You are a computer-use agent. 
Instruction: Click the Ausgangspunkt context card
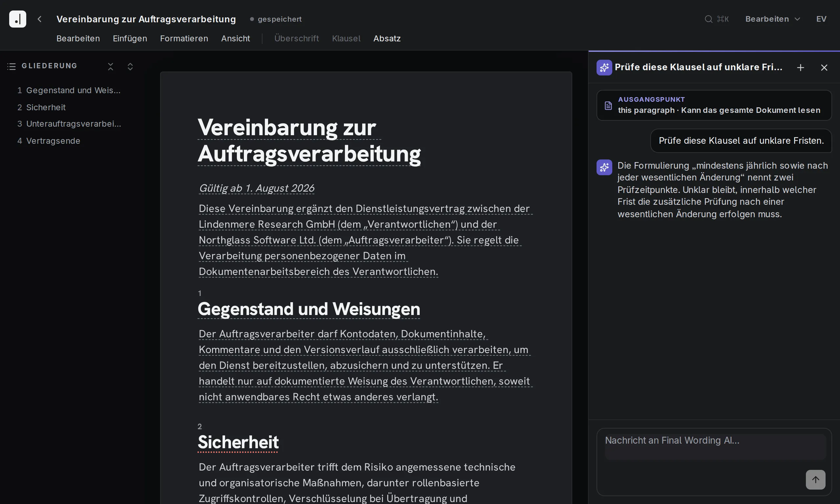[714, 105]
